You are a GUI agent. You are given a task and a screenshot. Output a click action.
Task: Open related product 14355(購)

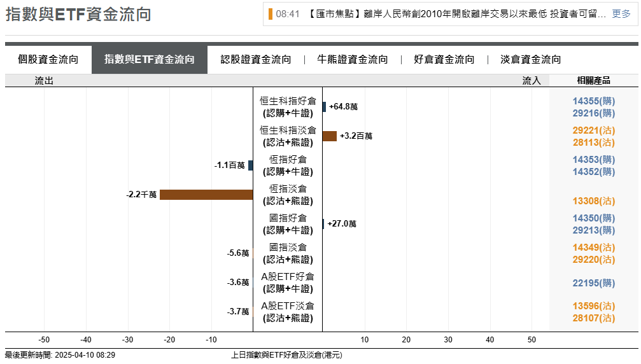[593, 101]
